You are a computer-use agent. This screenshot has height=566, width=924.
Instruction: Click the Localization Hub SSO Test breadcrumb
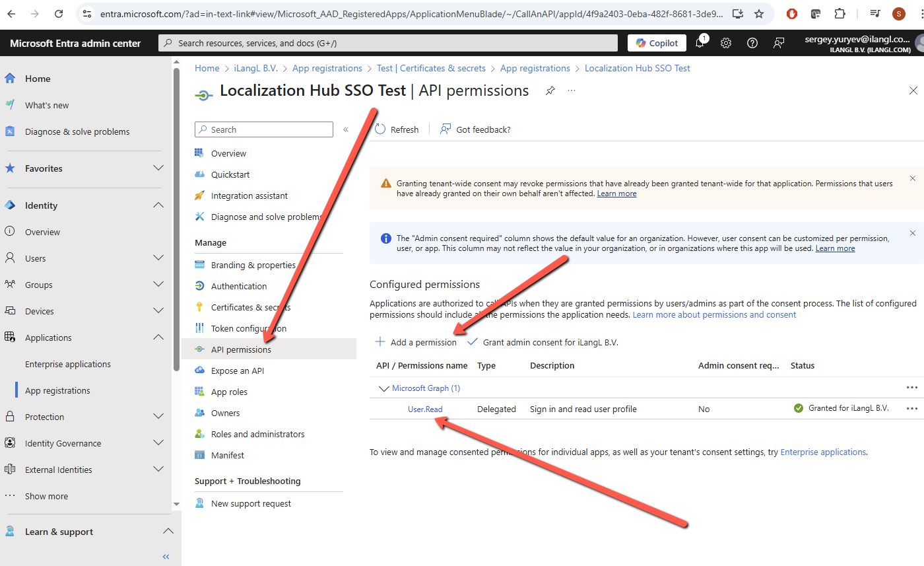click(x=638, y=68)
